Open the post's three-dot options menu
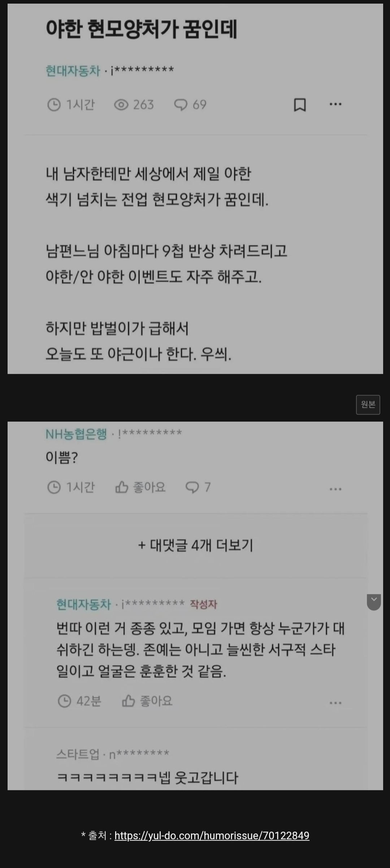Viewport: 390px width, 868px height. click(335, 104)
